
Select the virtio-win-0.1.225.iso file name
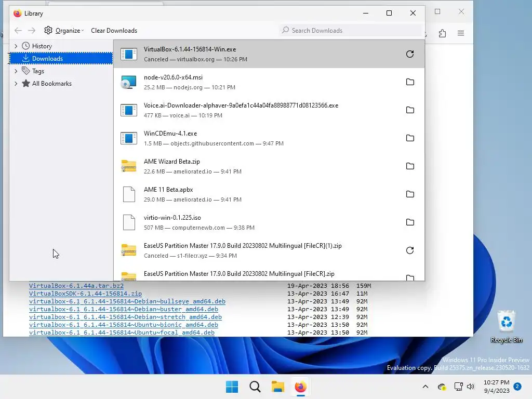(x=172, y=218)
